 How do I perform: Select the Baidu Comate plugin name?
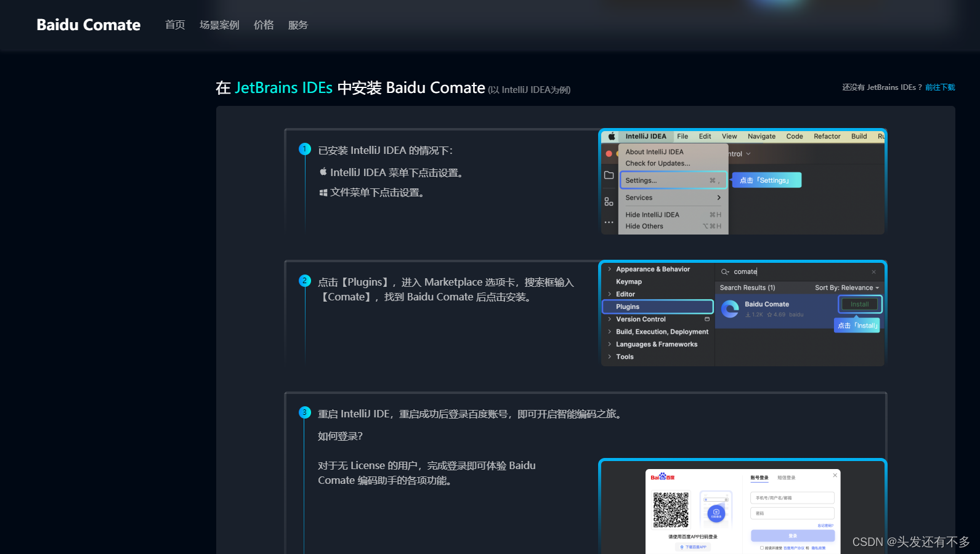point(767,304)
